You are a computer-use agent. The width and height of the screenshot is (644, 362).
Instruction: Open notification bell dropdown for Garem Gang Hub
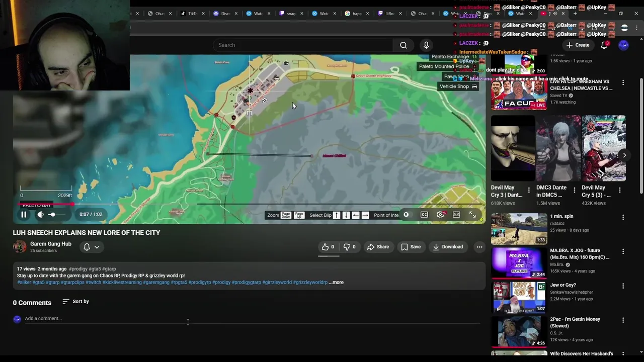tap(92, 247)
